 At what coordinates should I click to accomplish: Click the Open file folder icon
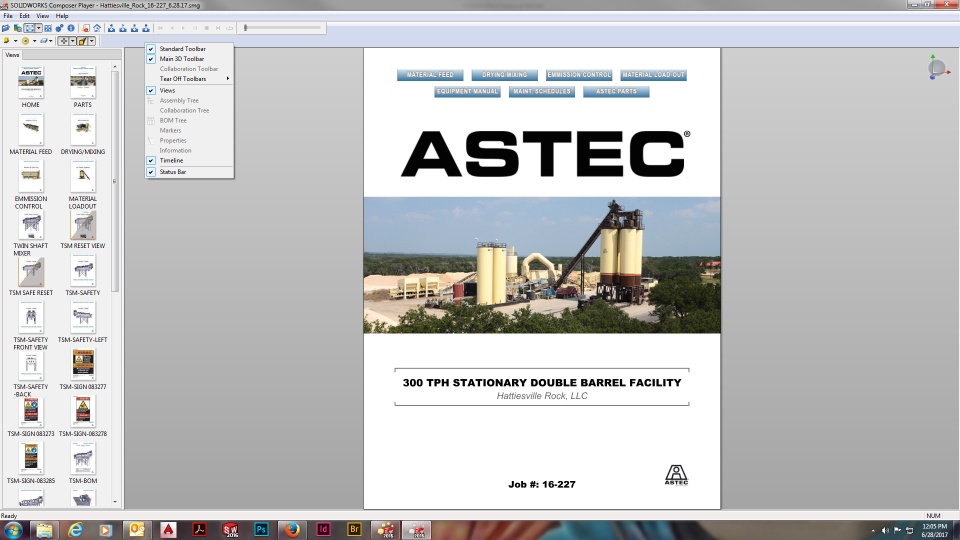click(x=6, y=28)
